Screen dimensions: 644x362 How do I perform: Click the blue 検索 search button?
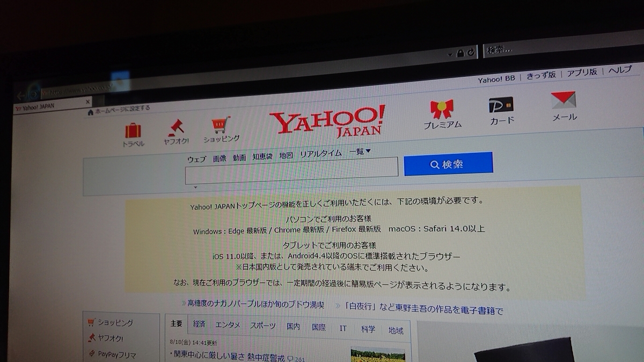pos(448,164)
